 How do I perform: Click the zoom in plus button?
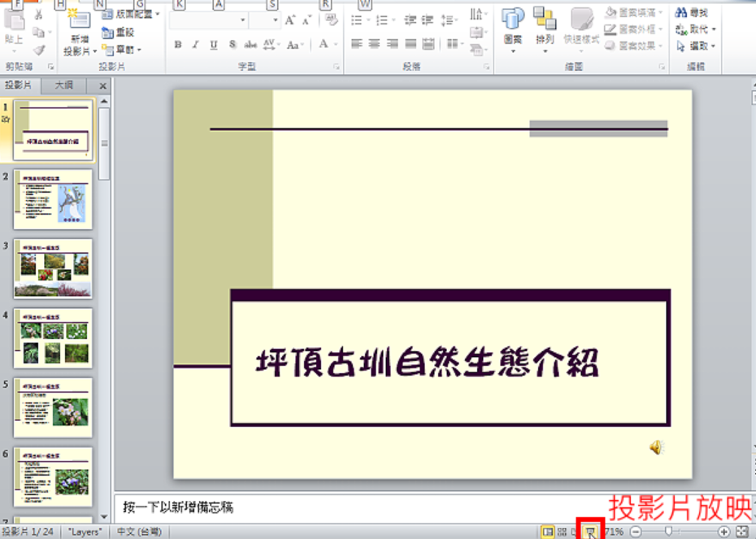tap(723, 532)
